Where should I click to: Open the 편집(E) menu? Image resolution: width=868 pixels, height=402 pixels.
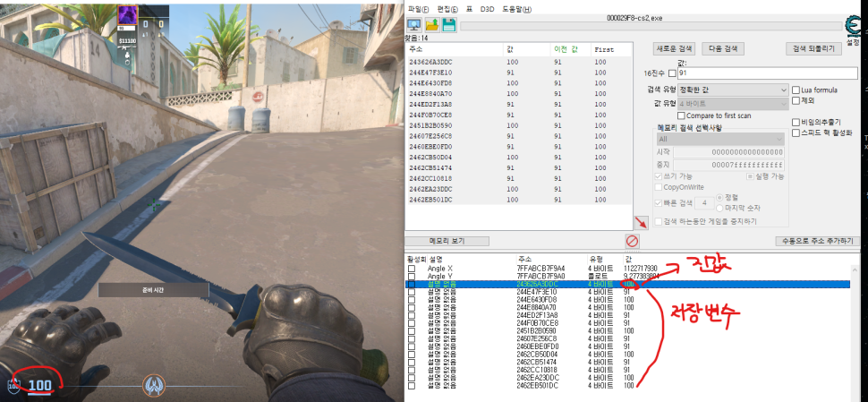[x=447, y=10]
